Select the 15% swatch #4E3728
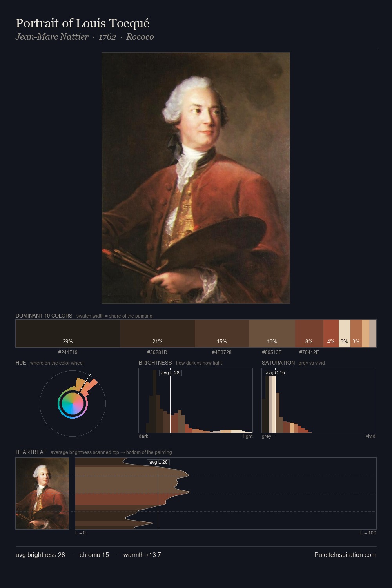392x588 pixels. click(222, 334)
